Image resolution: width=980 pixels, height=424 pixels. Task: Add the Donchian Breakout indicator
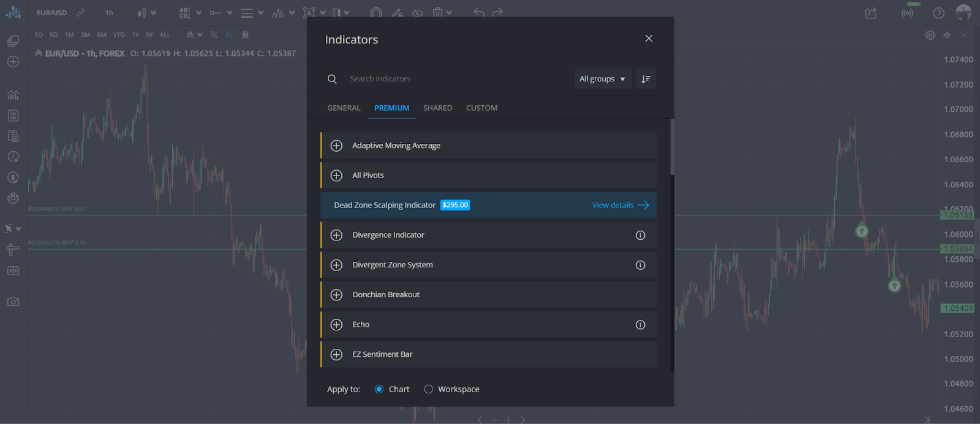(336, 295)
